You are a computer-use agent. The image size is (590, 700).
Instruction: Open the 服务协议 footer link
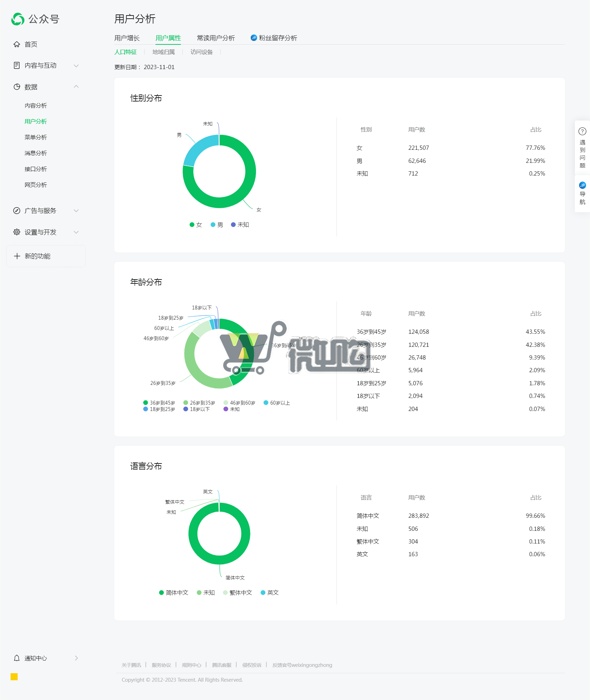coord(161,665)
